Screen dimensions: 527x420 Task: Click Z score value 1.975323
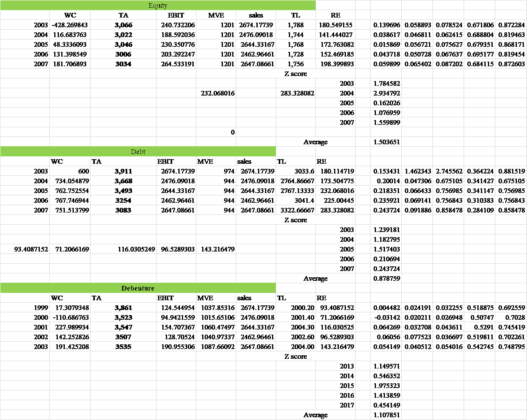coord(386,386)
